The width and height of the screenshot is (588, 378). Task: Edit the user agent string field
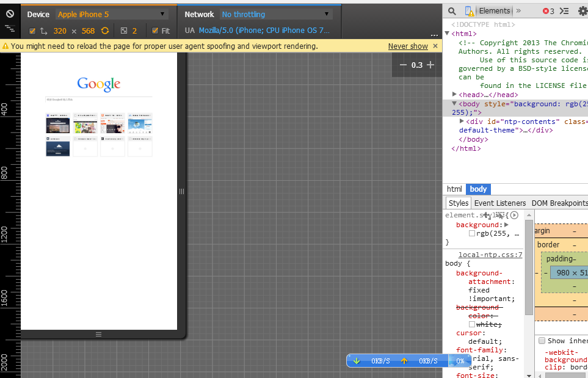[x=264, y=31]
